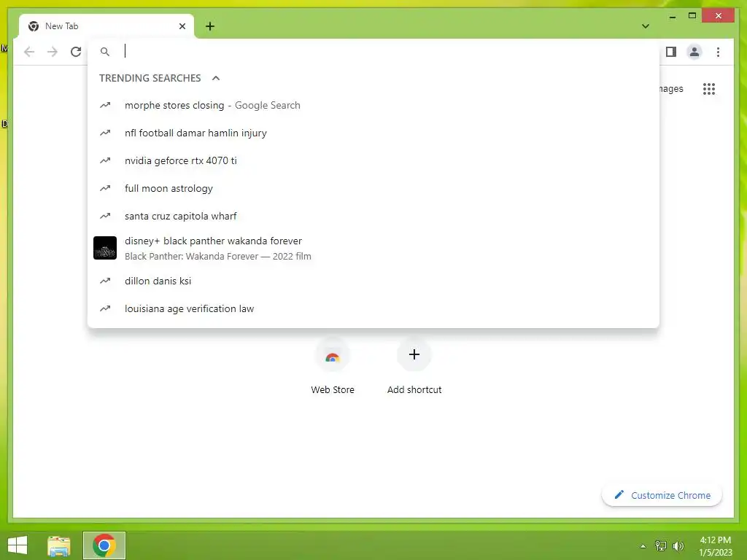Close the New Tab tab
Viewport: 747px width, 560px height.
(x=182, y=26)
